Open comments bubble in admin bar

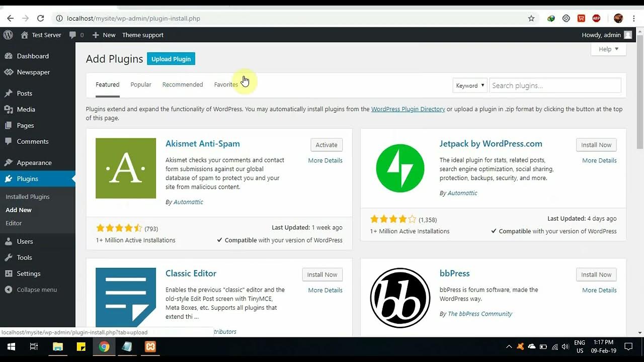pos(76,35)
